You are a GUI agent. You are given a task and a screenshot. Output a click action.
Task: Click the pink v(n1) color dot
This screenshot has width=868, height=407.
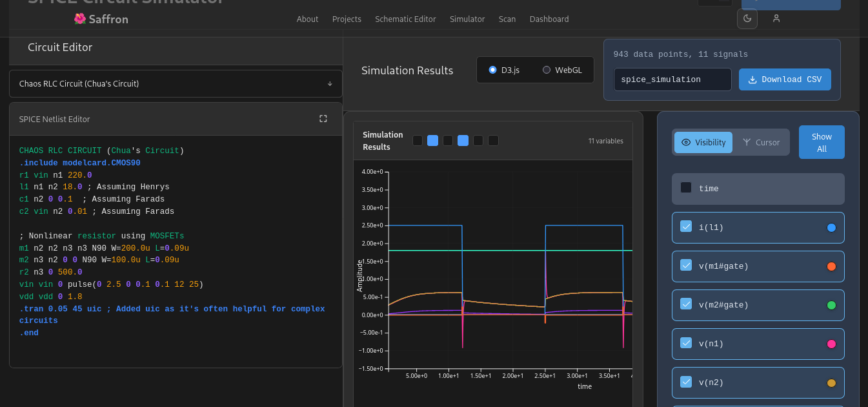click(831, 344)
